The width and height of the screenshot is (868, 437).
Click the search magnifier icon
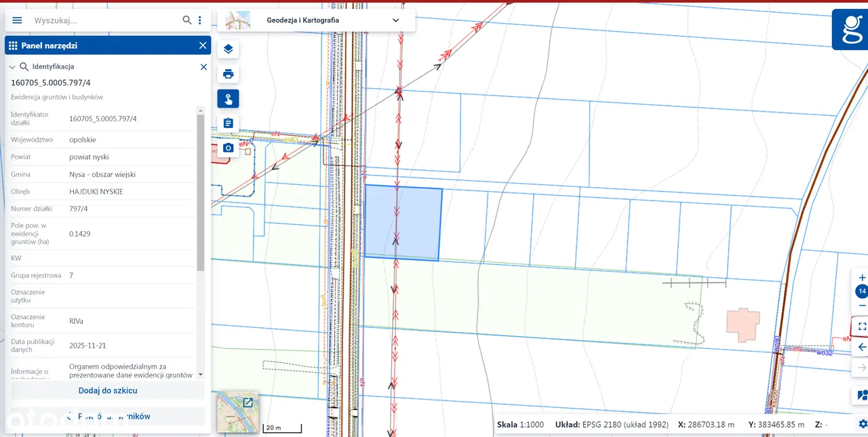[x=187, y=20]
